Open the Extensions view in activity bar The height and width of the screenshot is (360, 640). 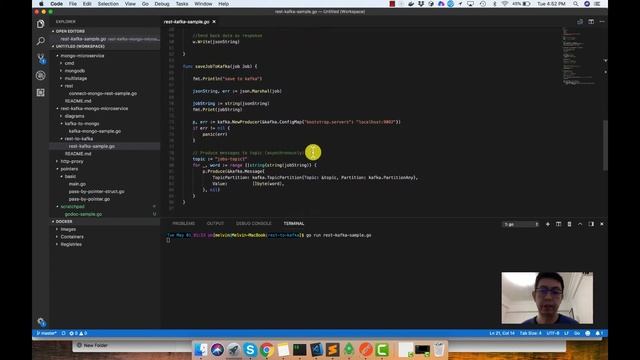click(40, 93)
